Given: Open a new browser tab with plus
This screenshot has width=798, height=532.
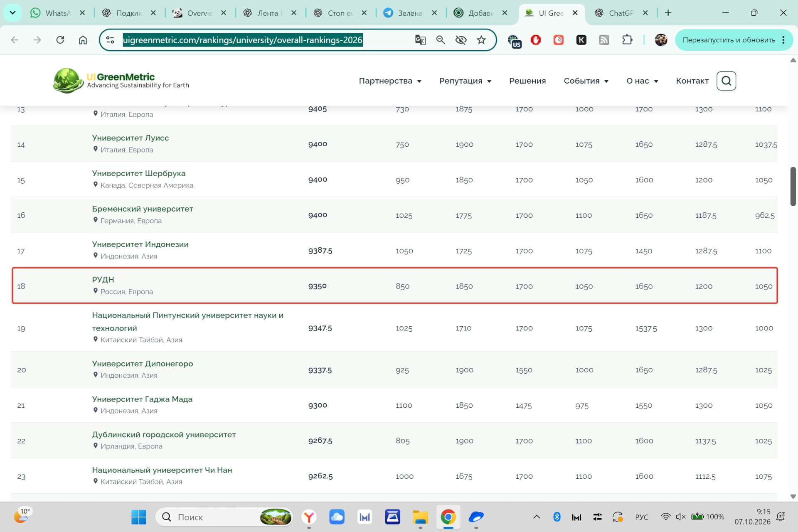Looking at the screenshot, I should click(668, 13).
